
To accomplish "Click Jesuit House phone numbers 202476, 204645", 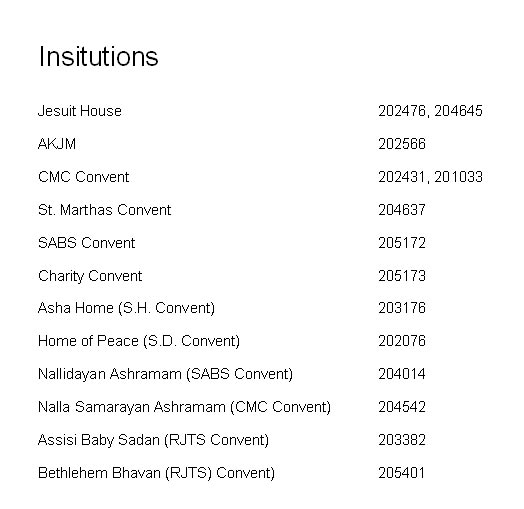I will (430, 111).
